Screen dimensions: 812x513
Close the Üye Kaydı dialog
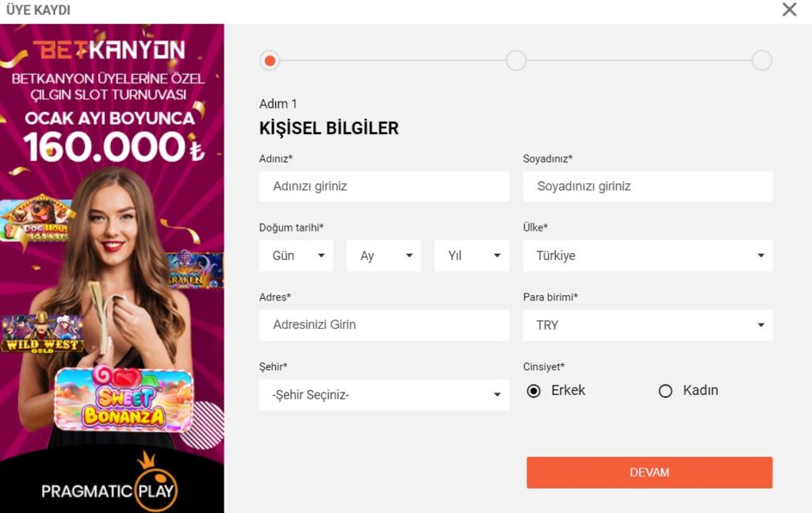click(789, 10)
